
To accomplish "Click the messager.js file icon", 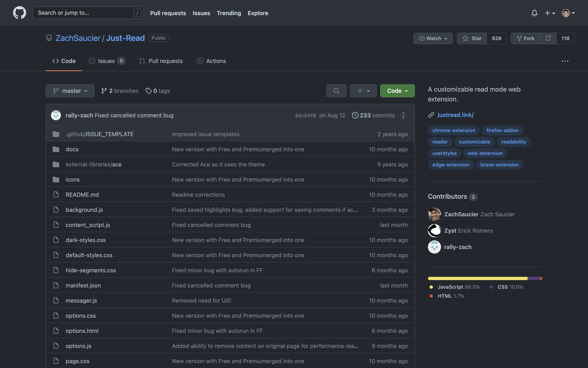I will coord(56,300).
